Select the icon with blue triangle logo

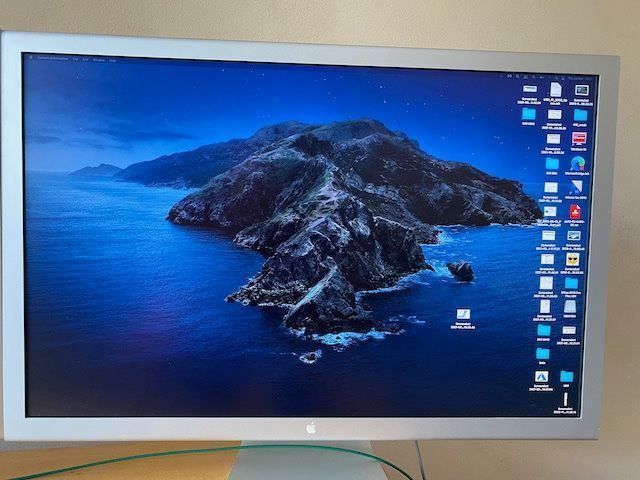point(542,377)
